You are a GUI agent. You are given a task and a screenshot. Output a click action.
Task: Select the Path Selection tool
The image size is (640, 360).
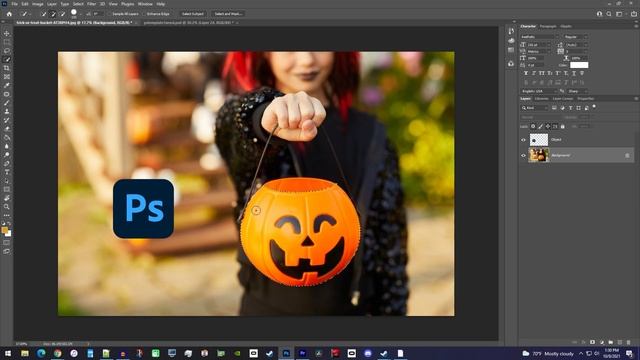pyautogui.click(x=7, y=181)
